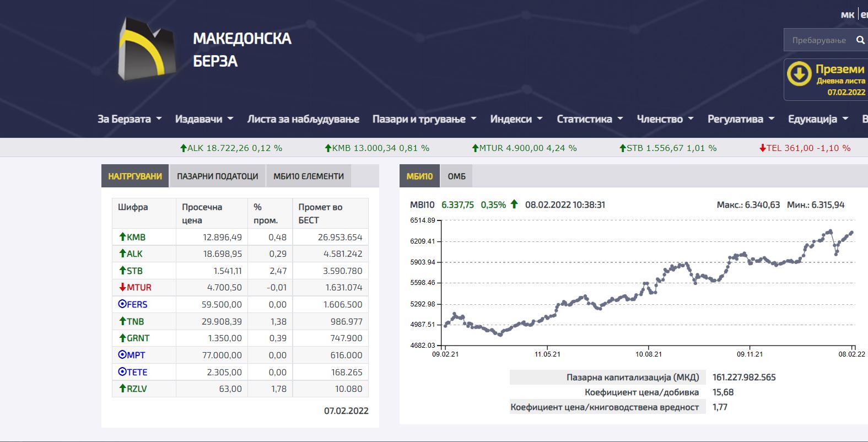This screenshot has width=868, height=442.
Task: Click the blue circle icon beside FERS
Action: pyautogui.click(x=122, y=304)
